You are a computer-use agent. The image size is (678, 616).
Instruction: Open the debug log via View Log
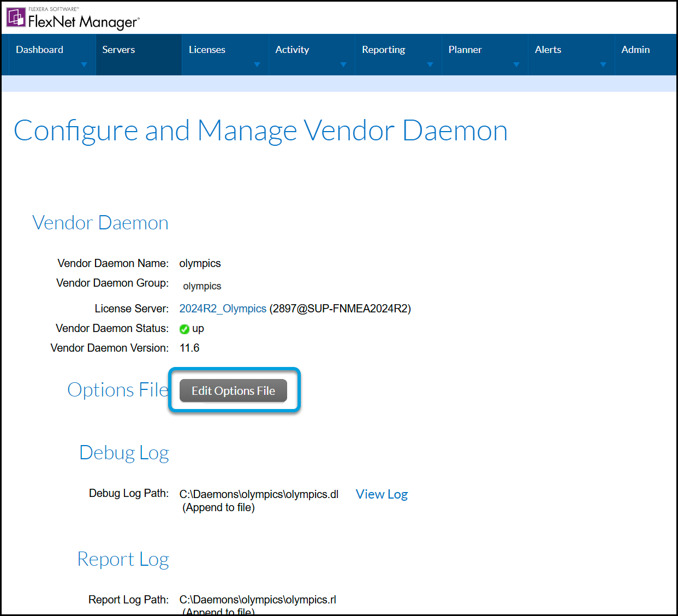tap(382, 494)
